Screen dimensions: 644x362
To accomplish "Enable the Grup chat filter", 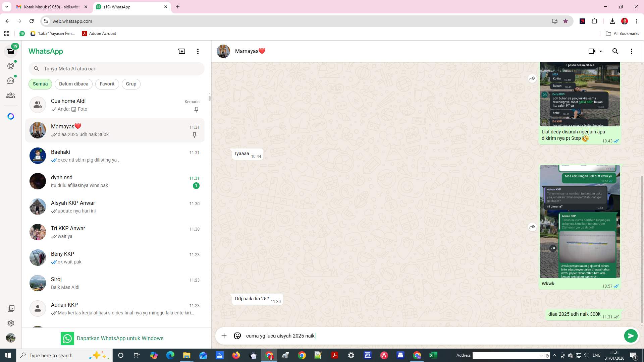I will pos(131,84).
